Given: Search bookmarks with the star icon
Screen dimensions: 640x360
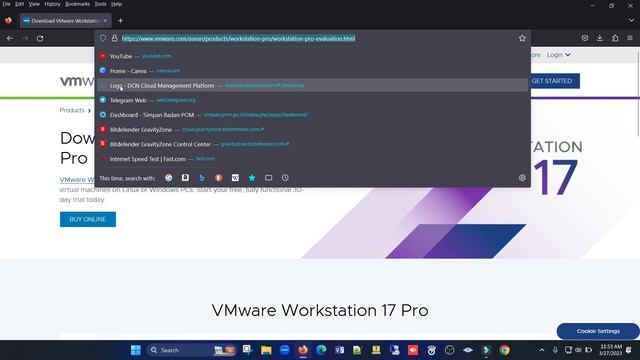Looking at the screenshot, I should pyautogui.click(x=252, y=178).
